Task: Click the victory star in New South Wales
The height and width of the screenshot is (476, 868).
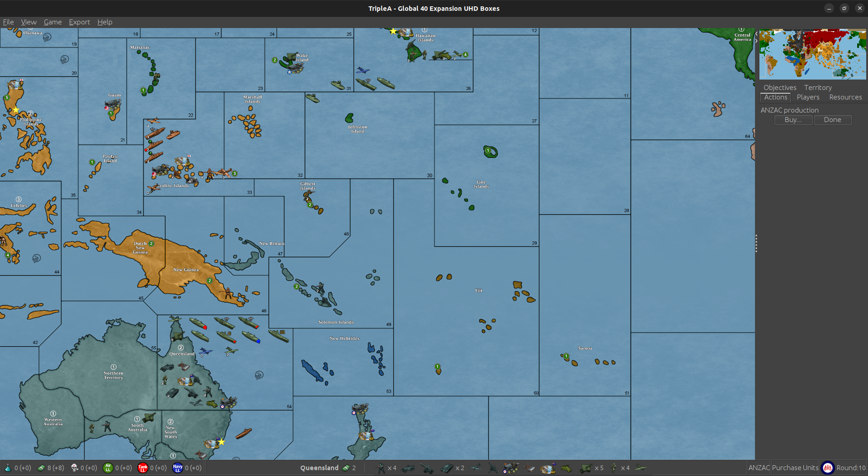Action: pos(222,442)
